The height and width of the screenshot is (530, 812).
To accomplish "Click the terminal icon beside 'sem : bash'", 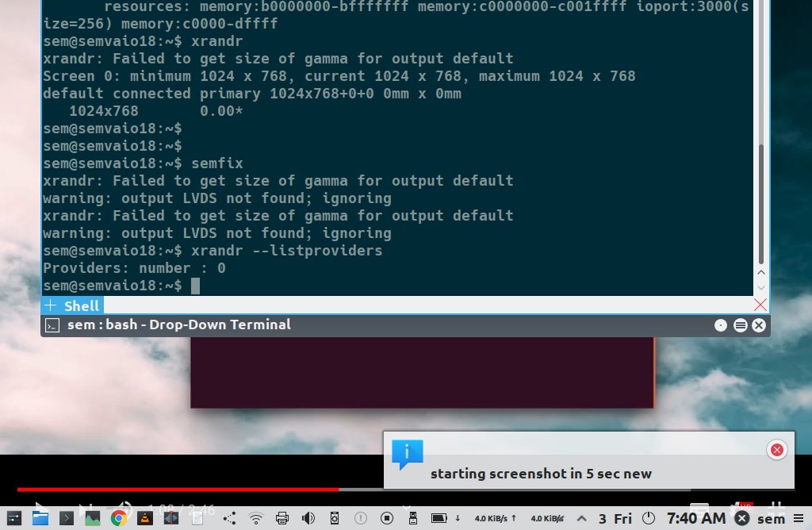I will pyautogui.click(x=52, y=325).
